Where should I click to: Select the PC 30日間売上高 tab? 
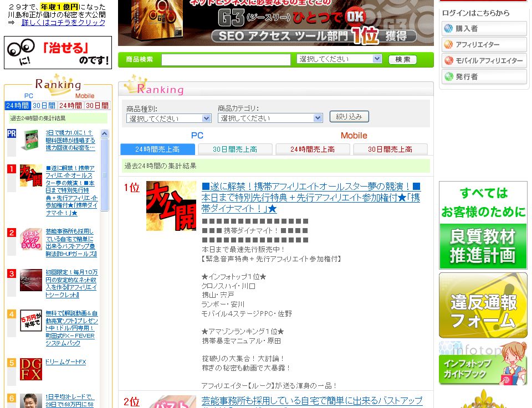tap(235, 149)
